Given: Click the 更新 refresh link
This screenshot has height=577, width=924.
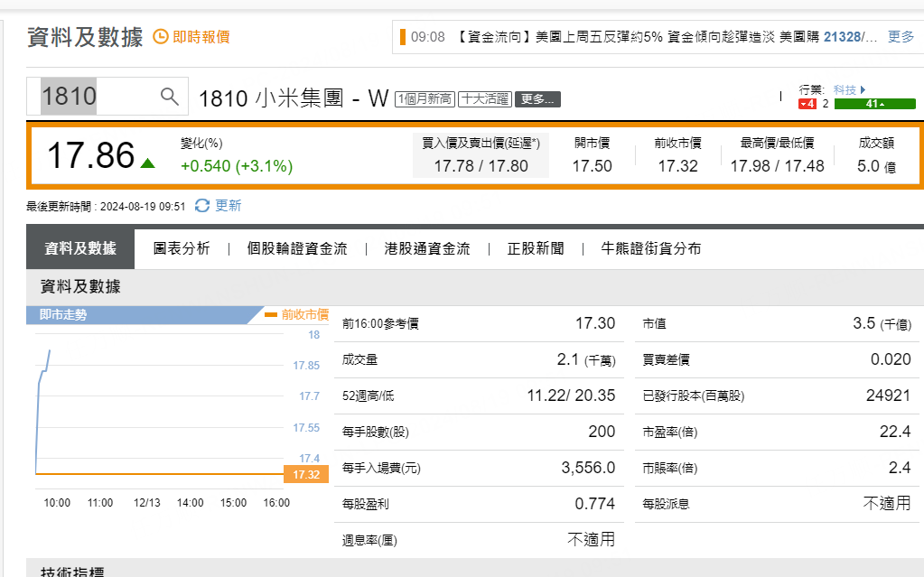Looking at the screenshot, I should click(x=228, y=206).
